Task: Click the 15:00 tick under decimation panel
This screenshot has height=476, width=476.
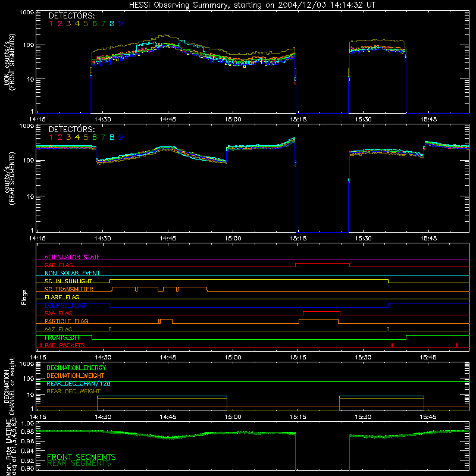Action: point(233,417)
